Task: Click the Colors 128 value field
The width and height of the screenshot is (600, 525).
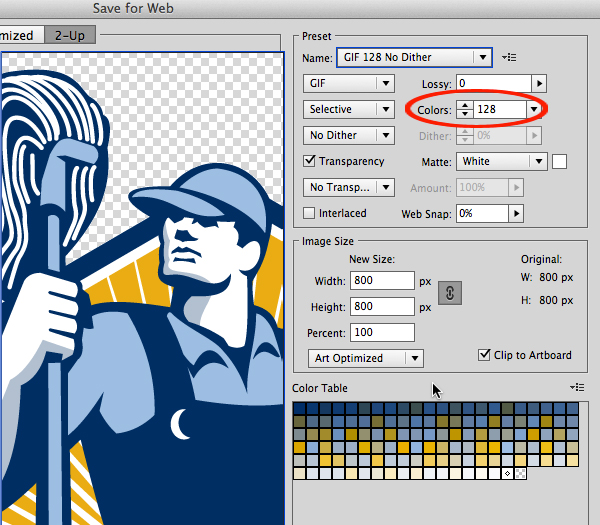Action: (499, 109)
